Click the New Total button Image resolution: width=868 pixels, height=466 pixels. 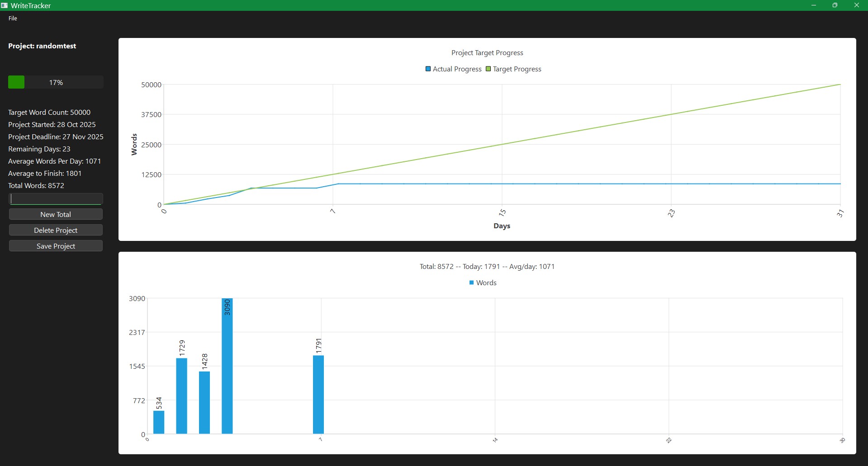point(56,214)
